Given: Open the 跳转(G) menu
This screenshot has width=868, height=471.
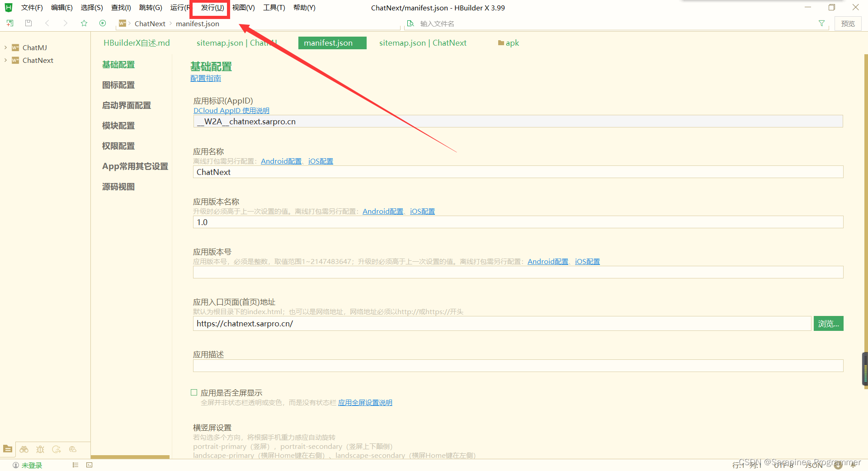Looking at the screenshot, I should (x=151, y=8).
